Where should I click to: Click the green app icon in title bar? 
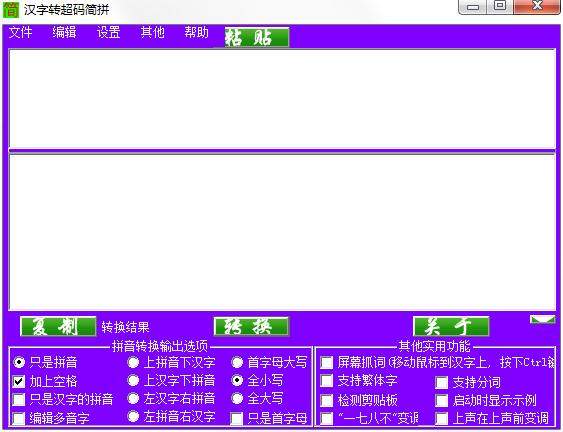(10, 9)
